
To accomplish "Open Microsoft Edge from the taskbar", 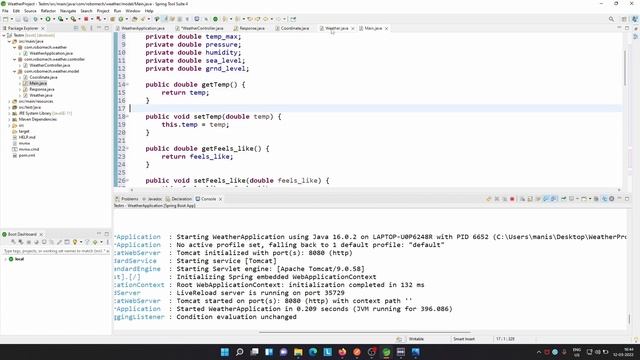I will tap(313, 352).
